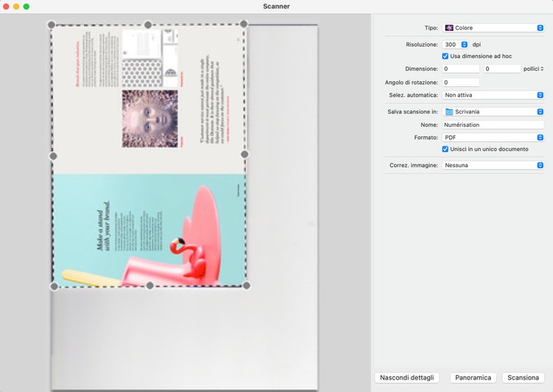Click the Angolo di rotazione field
The height and width of the screenshot is (392, 553).
coord(461,82)
